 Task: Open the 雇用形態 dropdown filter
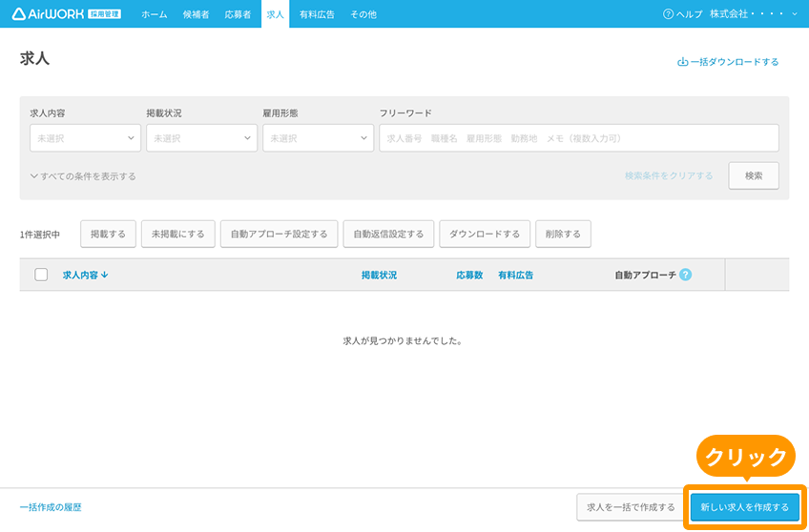click(x=319, y=138)
